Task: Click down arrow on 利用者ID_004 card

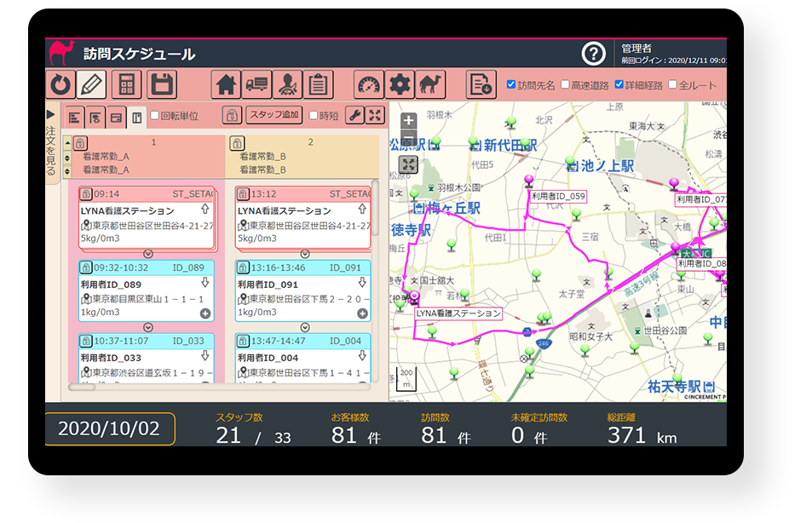Action: point(362,356)
